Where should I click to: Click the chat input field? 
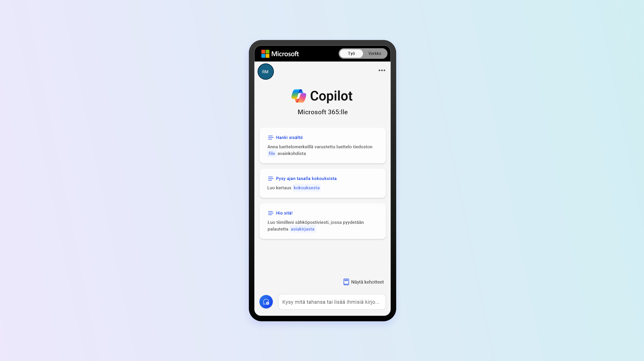pyautogui.click(x=332, y=302)
